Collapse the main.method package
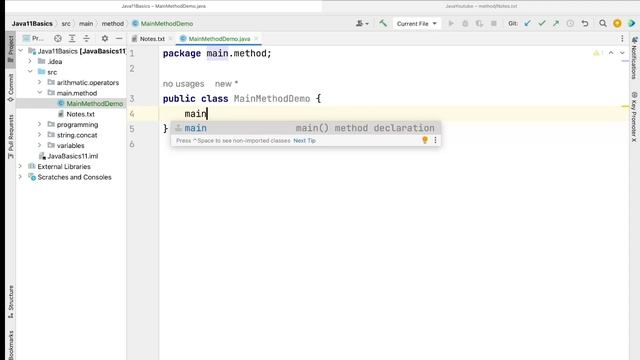640x360 pixels. (x=40, y=93)
